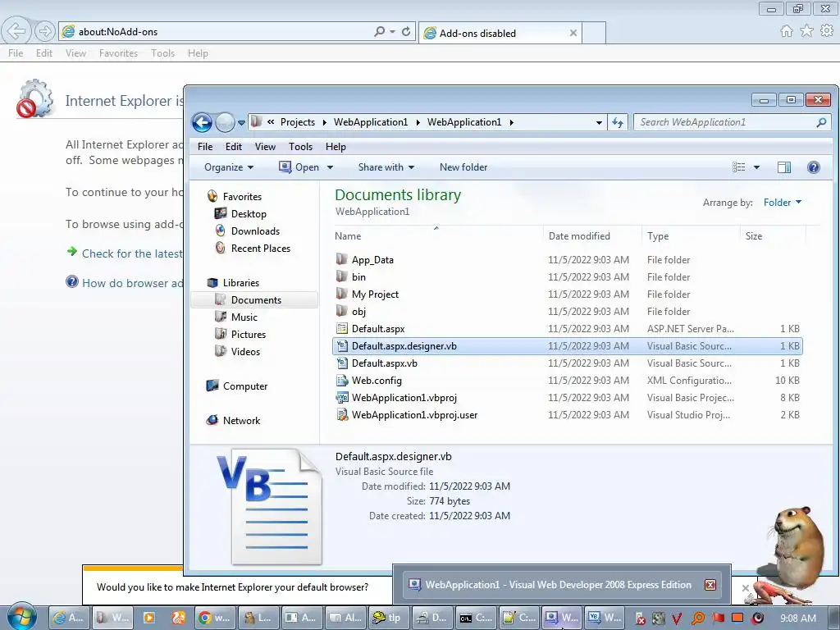Sort by the Name column header

[x=436, y=235]
